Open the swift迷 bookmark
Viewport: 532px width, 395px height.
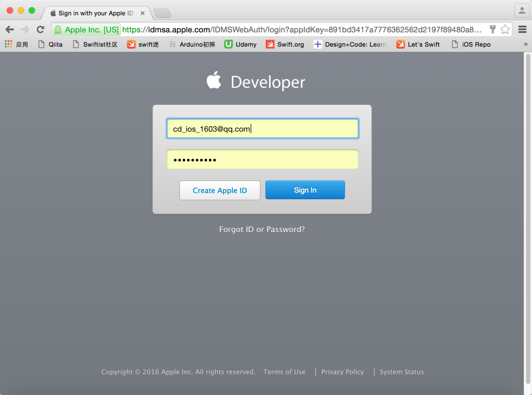pos(143,44)
